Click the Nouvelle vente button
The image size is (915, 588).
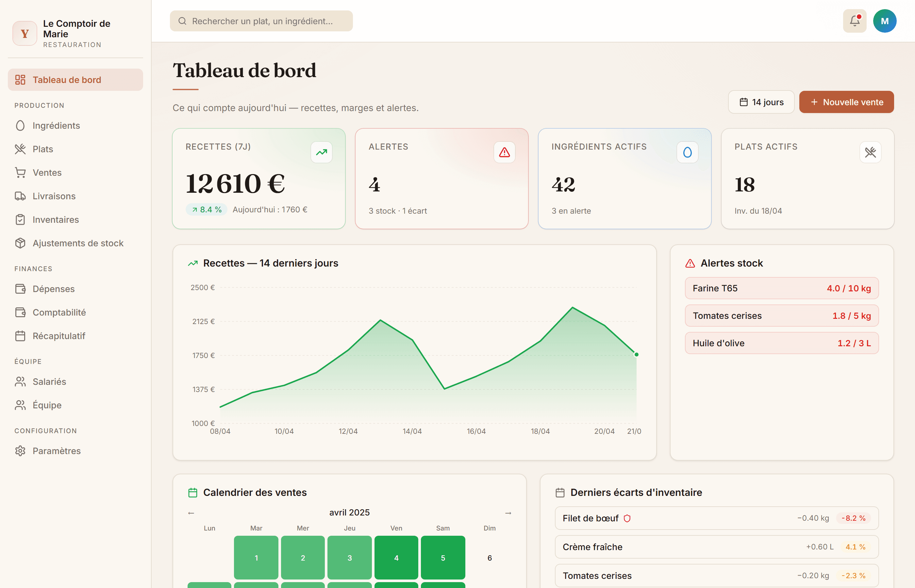(x=846, y=102)
